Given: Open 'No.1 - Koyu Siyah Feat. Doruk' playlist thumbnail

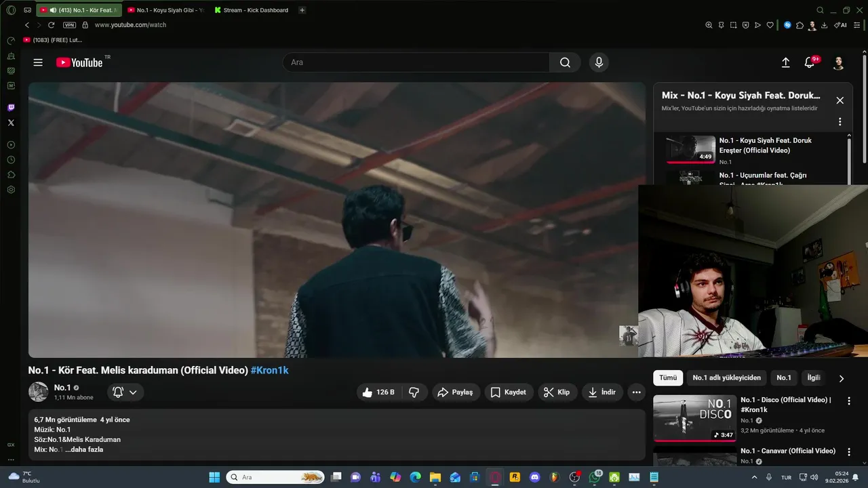Looking at the screenshot, I should pyautogui.click(x=690, y=150).
